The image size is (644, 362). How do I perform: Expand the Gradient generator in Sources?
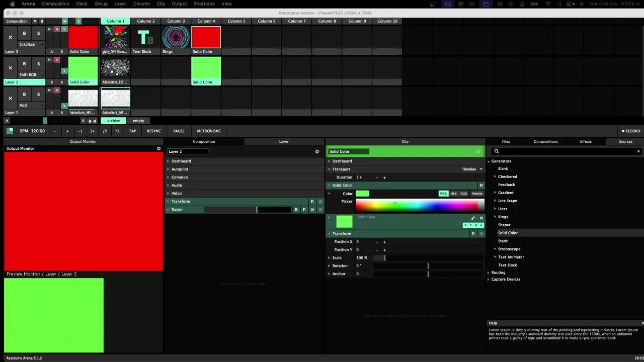495,193
